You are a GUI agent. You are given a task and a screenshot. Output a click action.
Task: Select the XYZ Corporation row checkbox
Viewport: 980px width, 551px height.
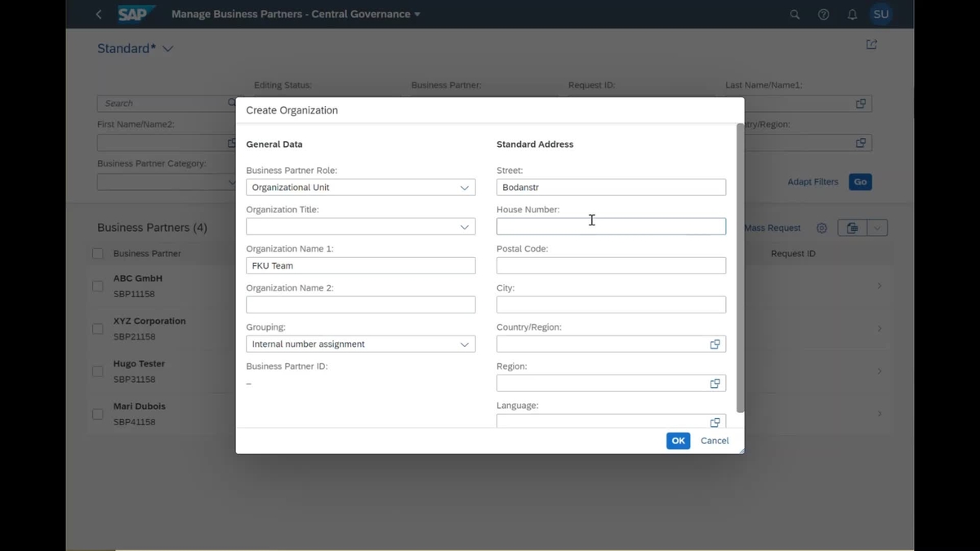[x=97, y=328]
